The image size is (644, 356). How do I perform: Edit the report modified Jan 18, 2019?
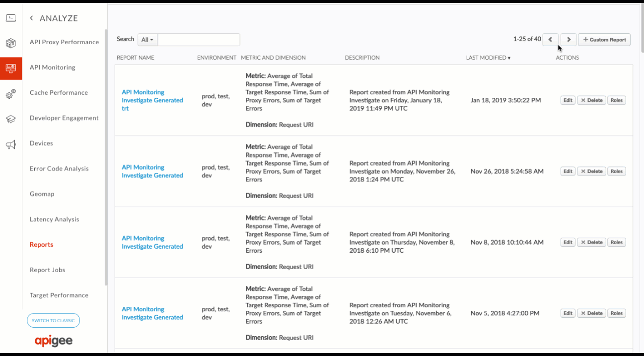point(568,100)
